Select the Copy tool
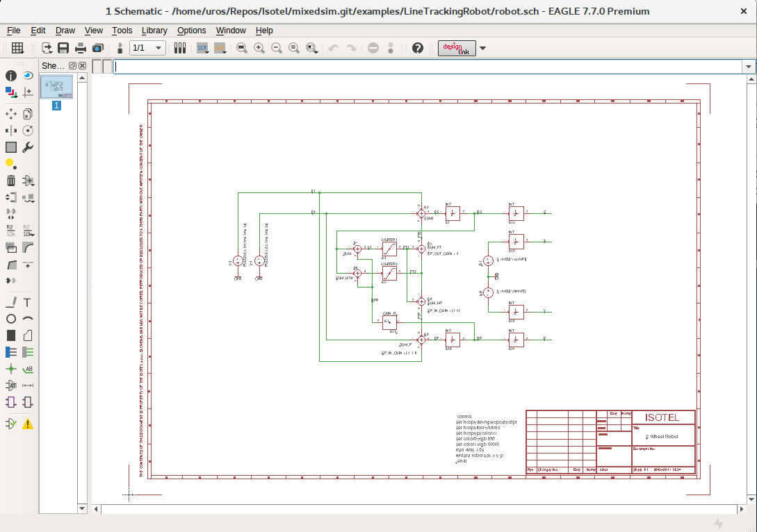The width and height of the screenshot is (757, 532). 28,114
